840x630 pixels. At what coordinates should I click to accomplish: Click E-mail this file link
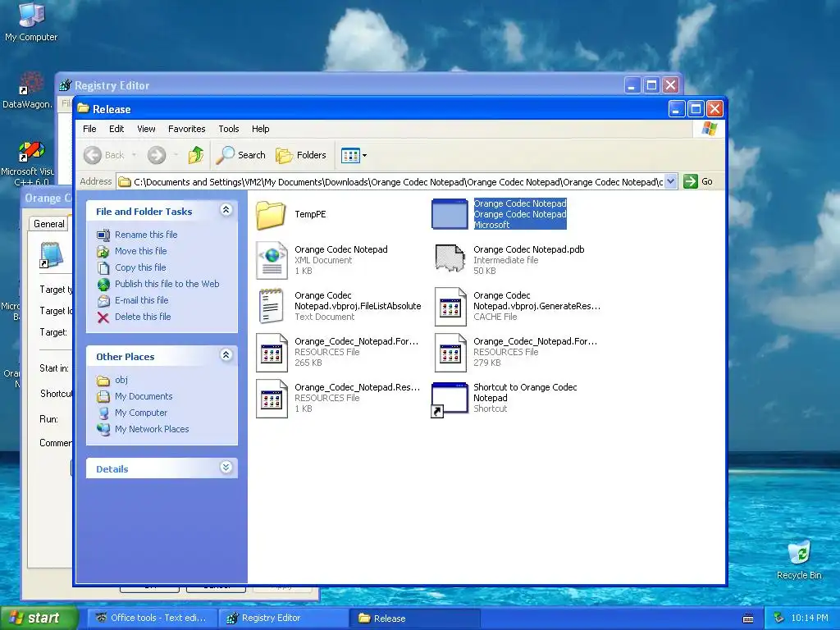pos(141,300)
